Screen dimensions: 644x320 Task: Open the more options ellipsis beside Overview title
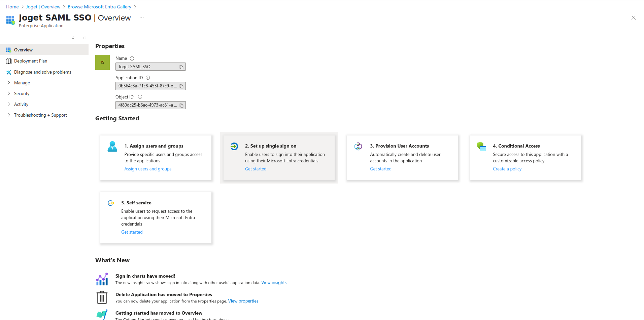[x=142, y=18]
